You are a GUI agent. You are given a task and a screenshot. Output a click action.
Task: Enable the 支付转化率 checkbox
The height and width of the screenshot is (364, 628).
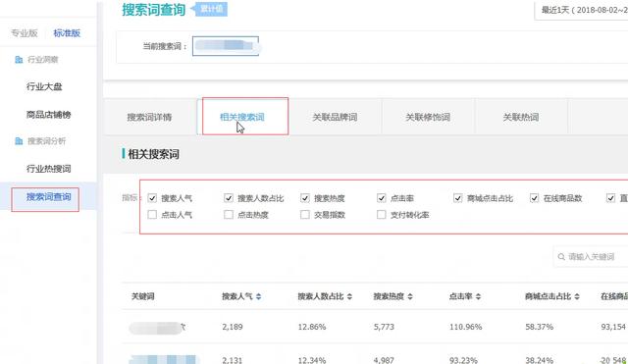coord(382,215)
